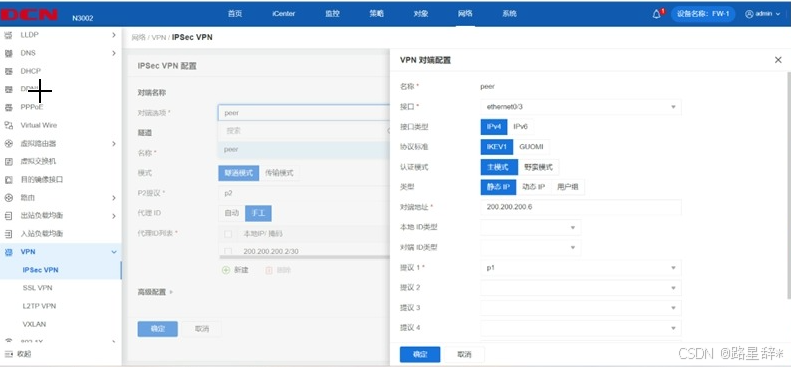Open the 对端 ID类型 dropdown
The height and width of the screenshot is (367, 791).
(531, 248)
